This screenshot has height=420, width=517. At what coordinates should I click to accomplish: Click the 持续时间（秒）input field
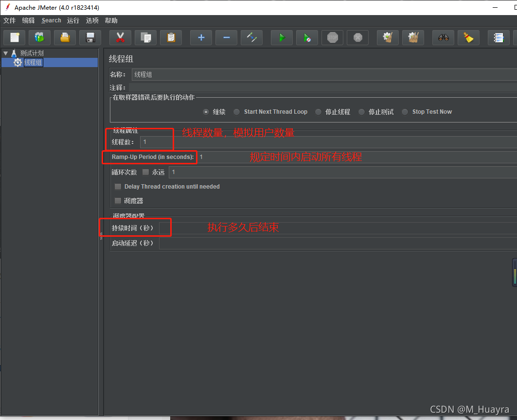click(338, 228)
